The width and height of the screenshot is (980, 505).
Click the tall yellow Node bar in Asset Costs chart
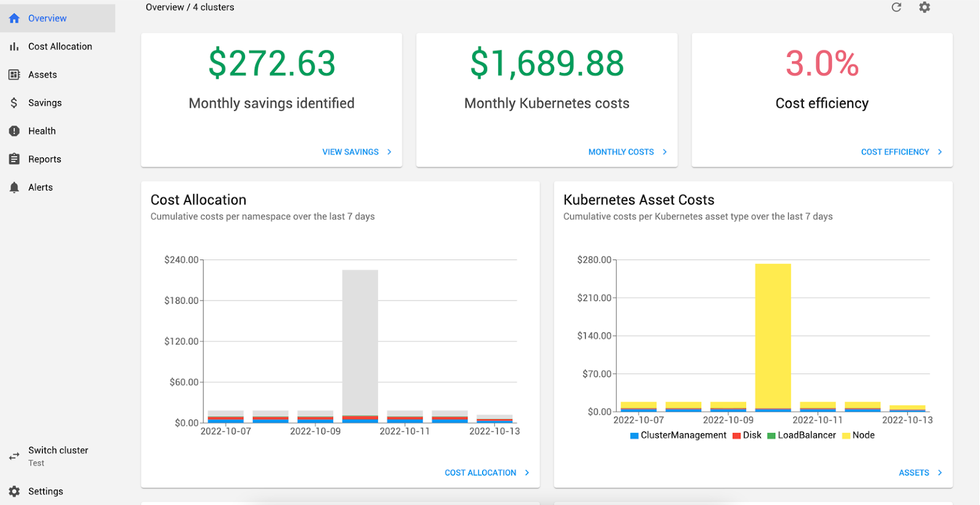click(773, 335)
